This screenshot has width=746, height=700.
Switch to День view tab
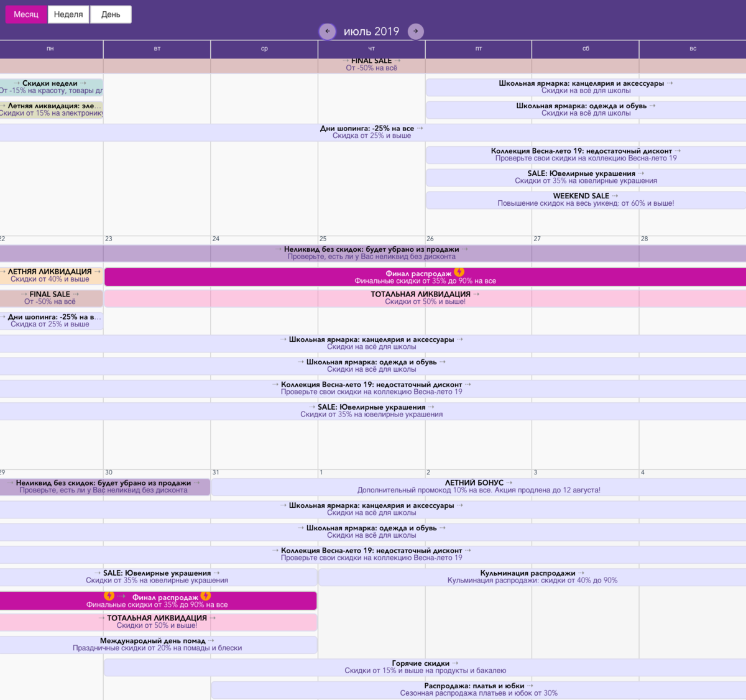(x=111, y=14)
